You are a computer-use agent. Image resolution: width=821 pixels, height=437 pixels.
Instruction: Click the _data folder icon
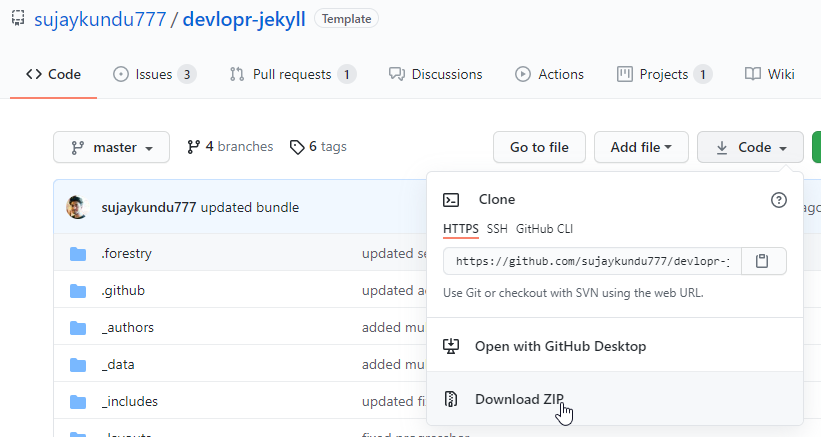click(78, 365)
